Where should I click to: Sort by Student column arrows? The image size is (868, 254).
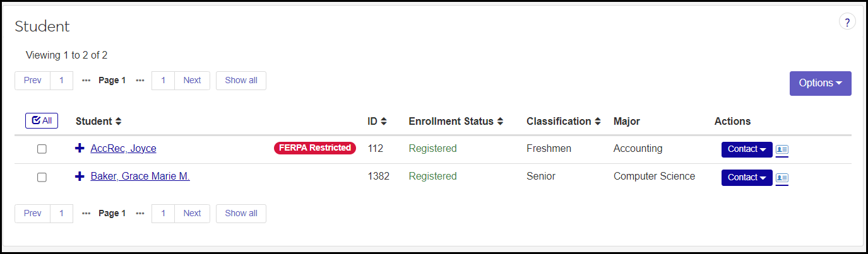[118, 122]
